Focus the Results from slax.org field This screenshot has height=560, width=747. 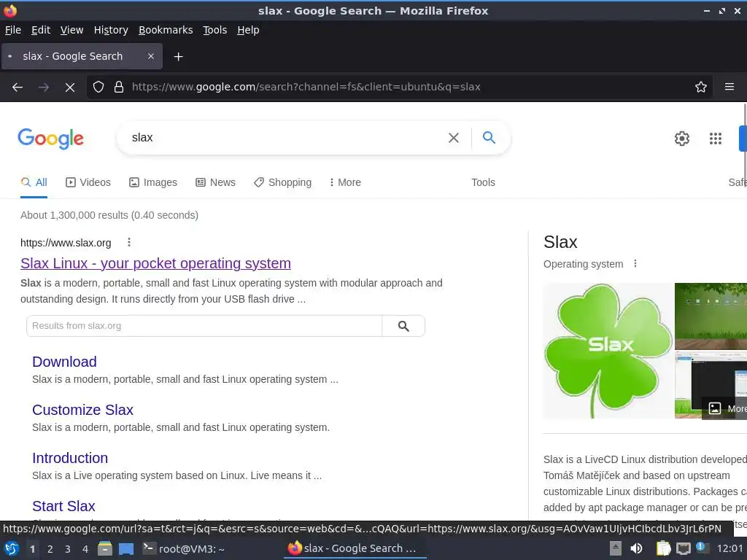click(204, 326)
